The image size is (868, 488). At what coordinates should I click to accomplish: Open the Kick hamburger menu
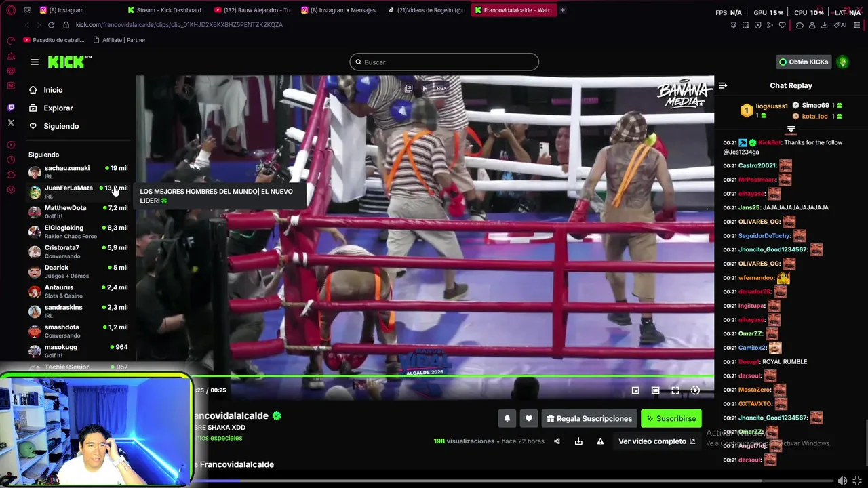[35, 62]
